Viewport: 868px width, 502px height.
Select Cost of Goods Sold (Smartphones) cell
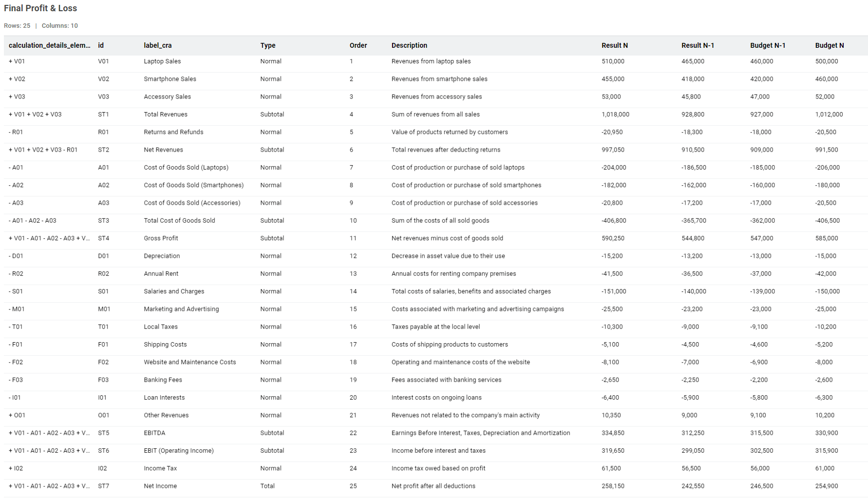194,185
